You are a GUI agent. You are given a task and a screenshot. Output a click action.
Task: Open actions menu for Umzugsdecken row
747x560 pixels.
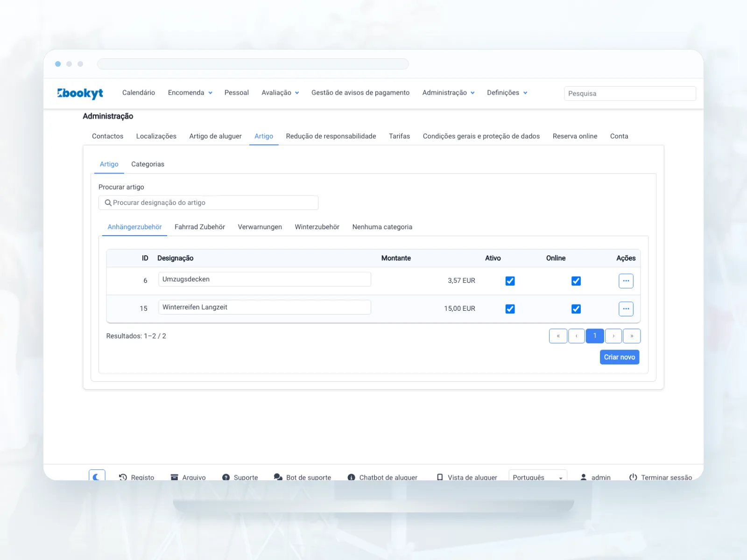coord(626,281)
